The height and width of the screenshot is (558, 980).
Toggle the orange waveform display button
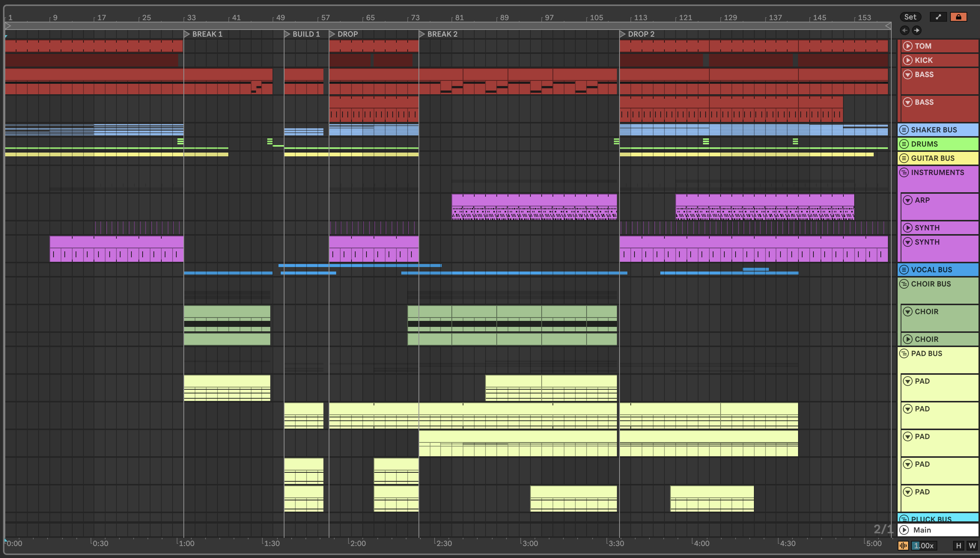[903, 545]
